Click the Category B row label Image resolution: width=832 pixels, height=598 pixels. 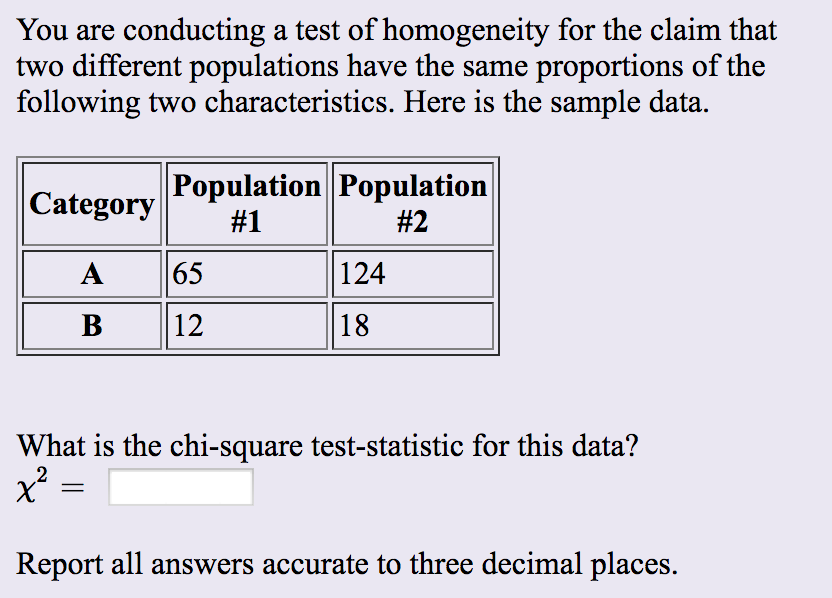(91, 325)
